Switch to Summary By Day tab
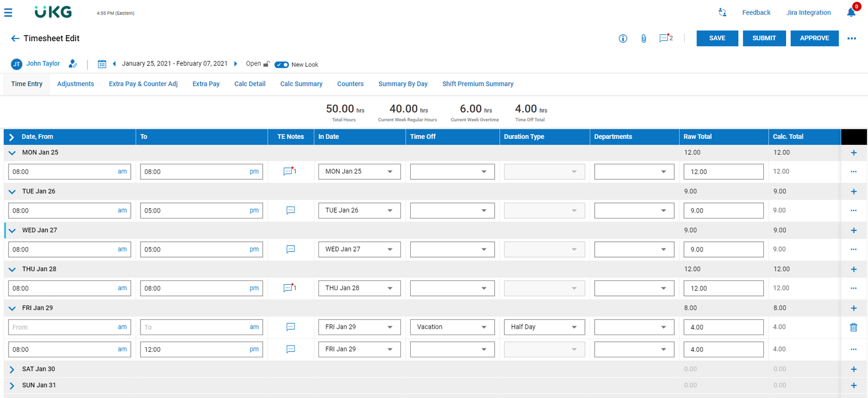The width and height of the screenshot is (868, 398). pyautogui.click(x=403, y=84)
